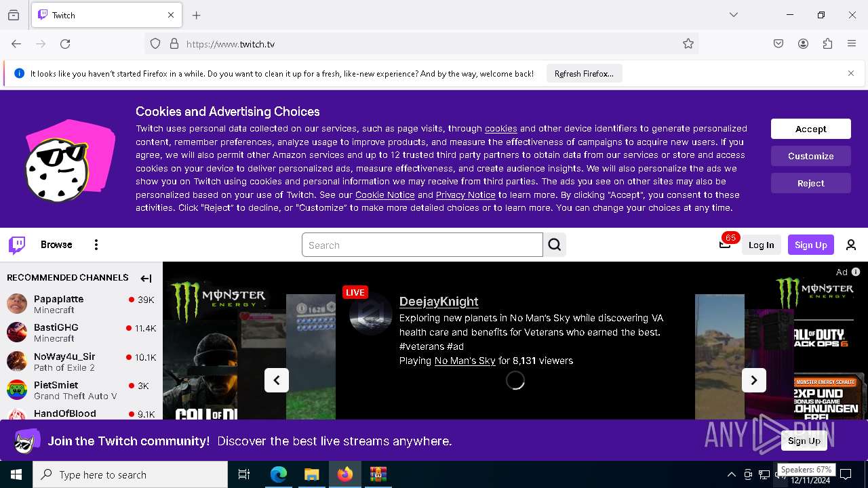
Task: Click the Log In button
Action: tap(761, 245)
